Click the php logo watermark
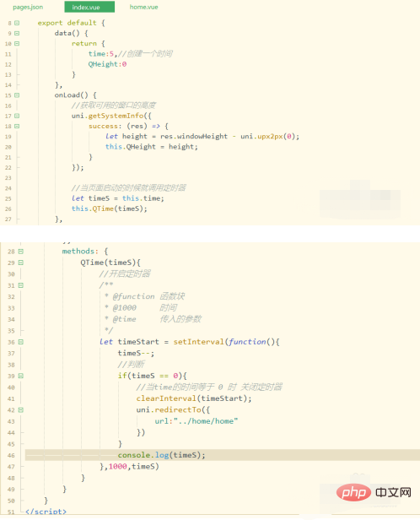This screenshot has width=420, height=520. pos(353,493)
